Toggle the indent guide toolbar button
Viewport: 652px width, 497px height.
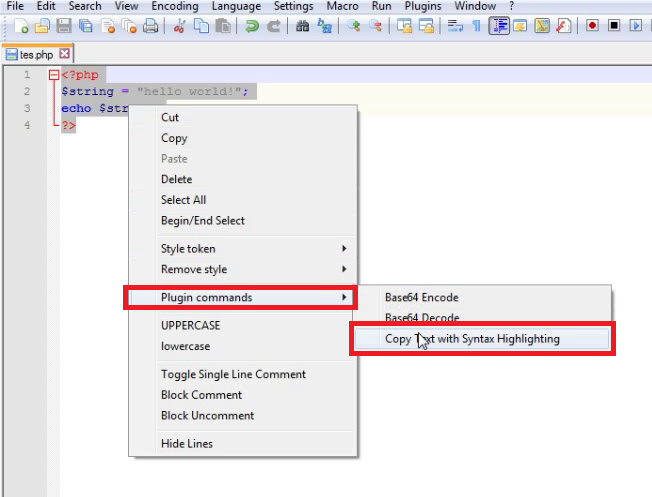pyautogui.click(x=499, y=26)
